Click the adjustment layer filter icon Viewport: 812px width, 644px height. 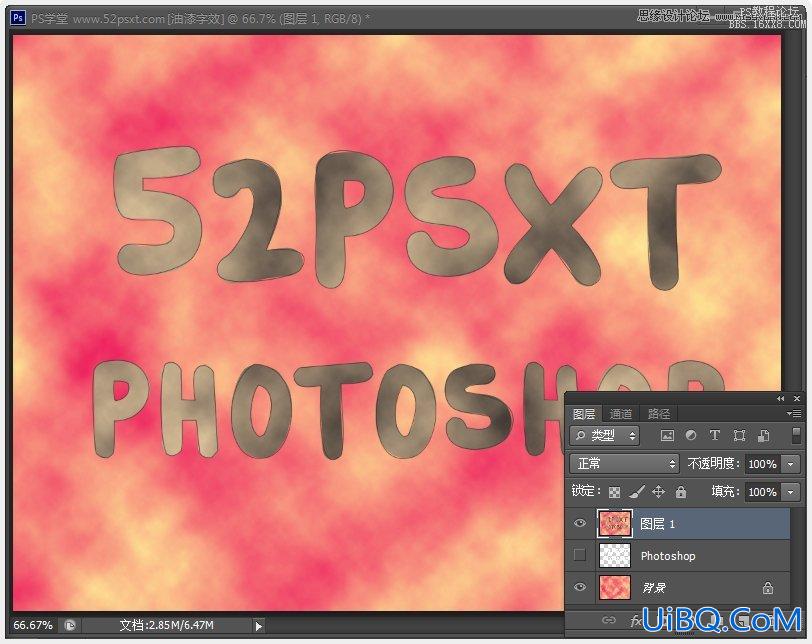tap(691, 435)
